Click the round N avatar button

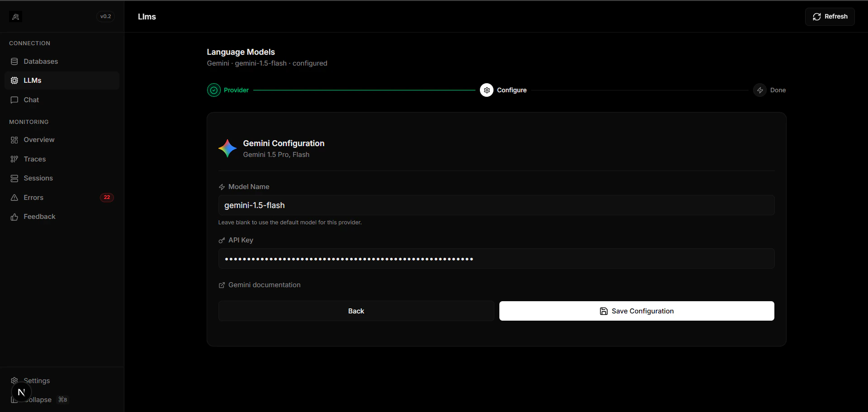(x=21, y=392)
